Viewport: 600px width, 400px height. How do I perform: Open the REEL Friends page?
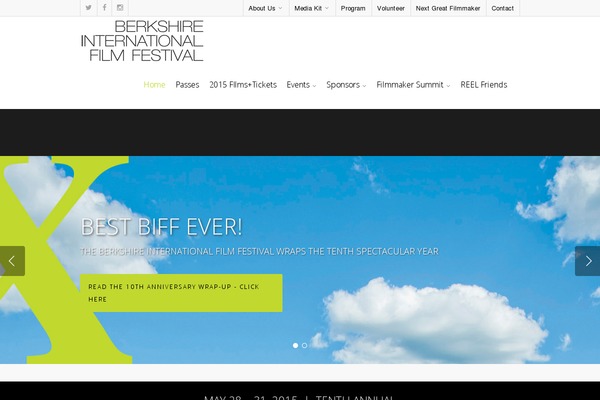point(484,85)
